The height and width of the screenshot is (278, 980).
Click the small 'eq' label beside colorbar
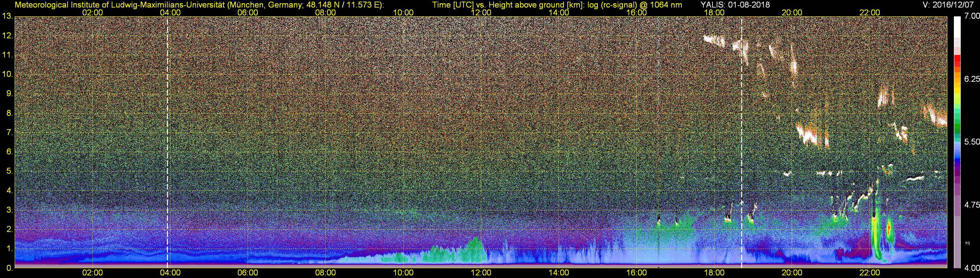pos(968,243)
